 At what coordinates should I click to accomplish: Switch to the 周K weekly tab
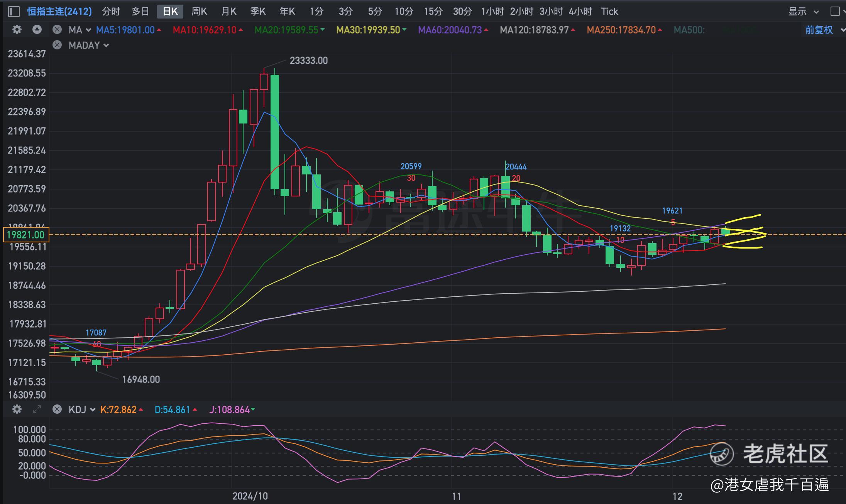[x=199, y=12]
